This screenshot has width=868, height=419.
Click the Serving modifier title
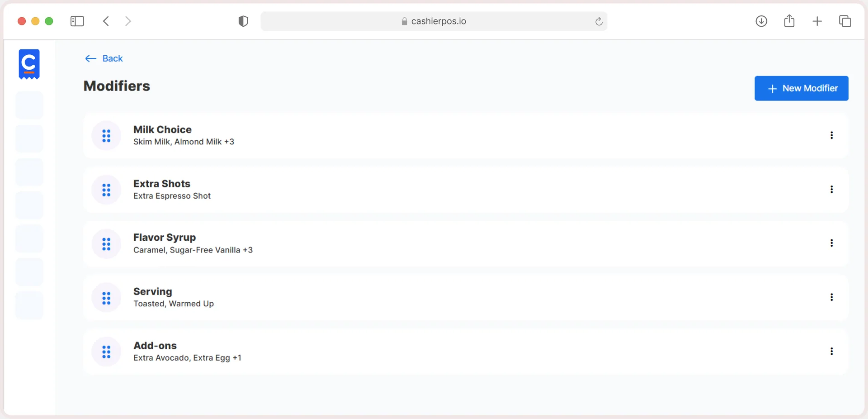(153, 291)
